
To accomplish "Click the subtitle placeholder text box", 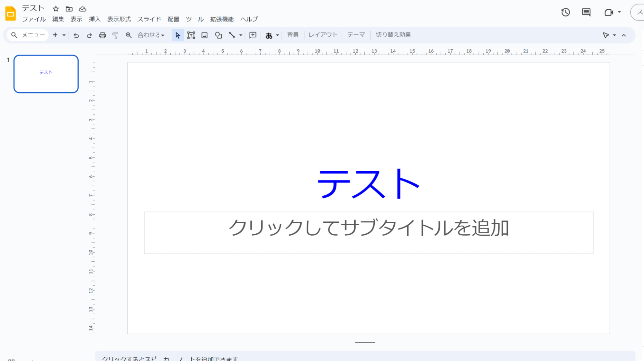I will point(368,232).
